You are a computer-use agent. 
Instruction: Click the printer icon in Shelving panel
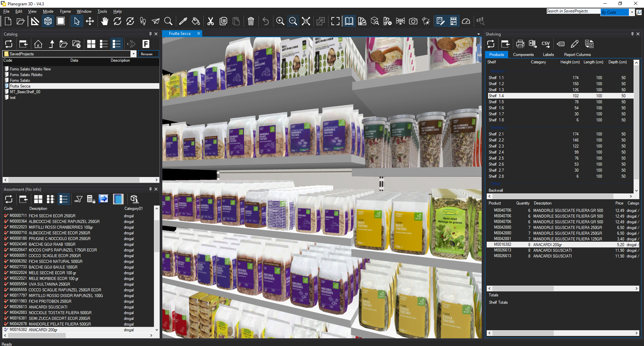coord(520,44)
